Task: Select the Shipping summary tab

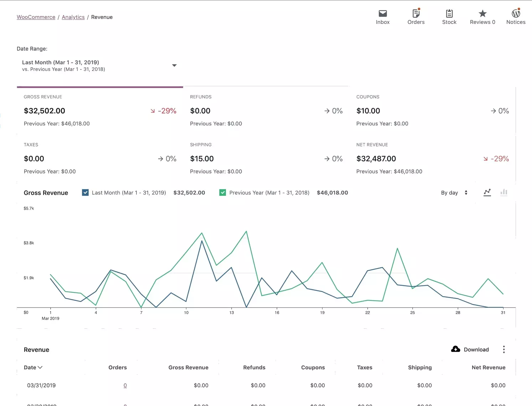Action: (x=266, y=158)
